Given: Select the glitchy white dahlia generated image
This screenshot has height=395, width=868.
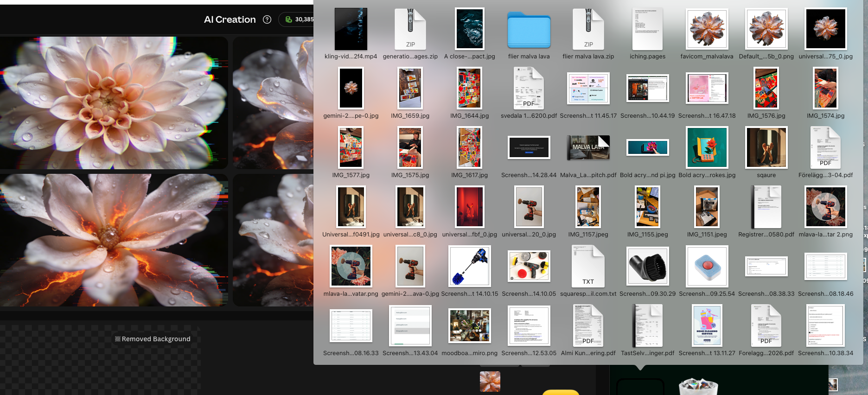Looking at the screenshot, I should tap(114, 103).
